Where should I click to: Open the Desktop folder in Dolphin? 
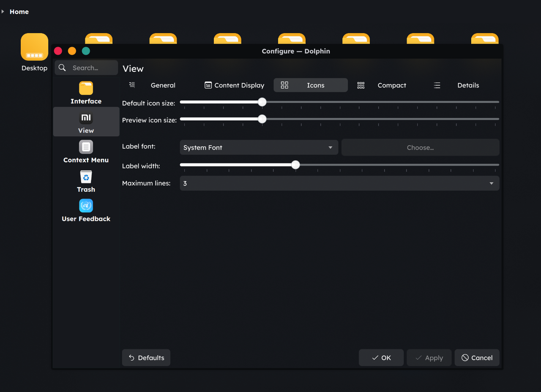click(x=34, y=52)
